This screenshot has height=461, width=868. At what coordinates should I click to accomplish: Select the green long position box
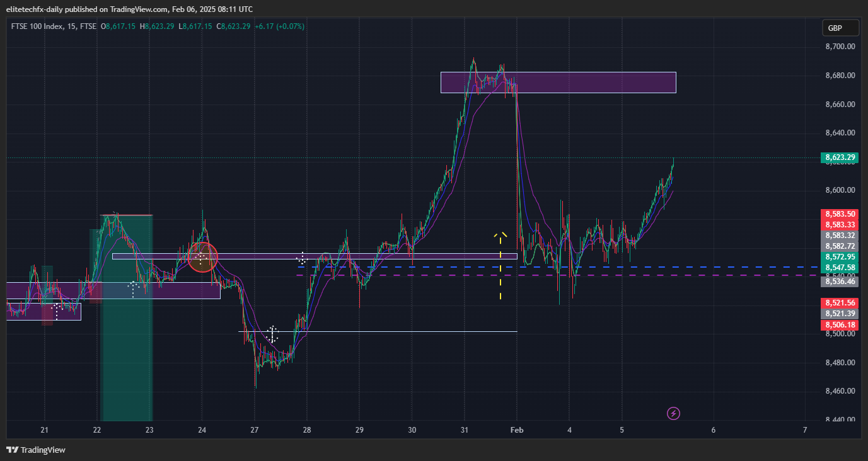pos(127,318)
